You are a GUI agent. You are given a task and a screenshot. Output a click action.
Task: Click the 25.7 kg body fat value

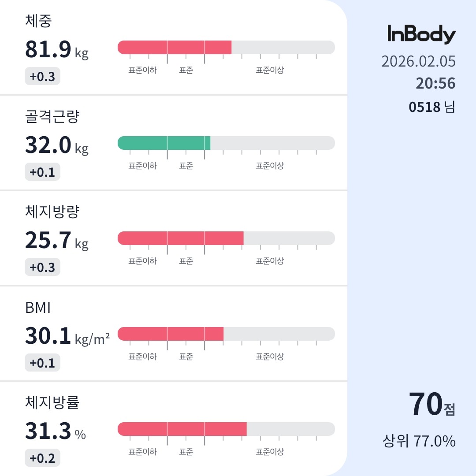(x=57, y=241)
